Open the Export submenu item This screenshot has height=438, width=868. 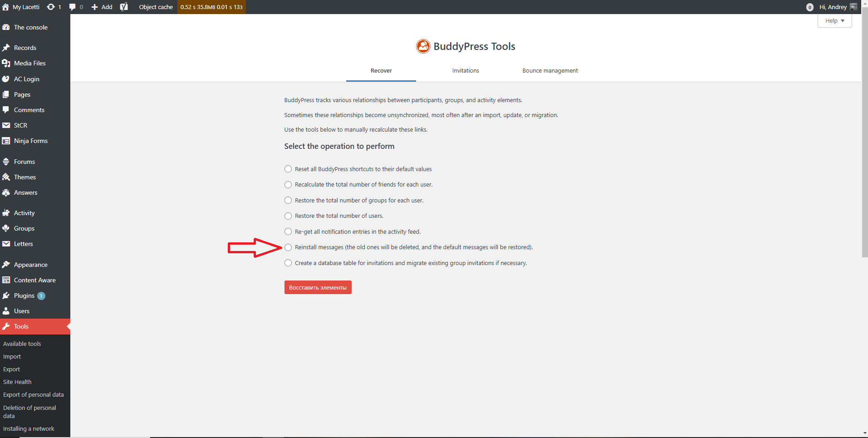[x=12, y=369]
